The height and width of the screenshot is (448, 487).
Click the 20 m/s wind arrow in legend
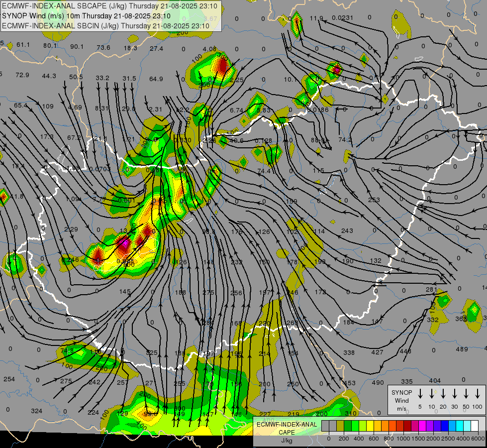(x=443, y=394)
